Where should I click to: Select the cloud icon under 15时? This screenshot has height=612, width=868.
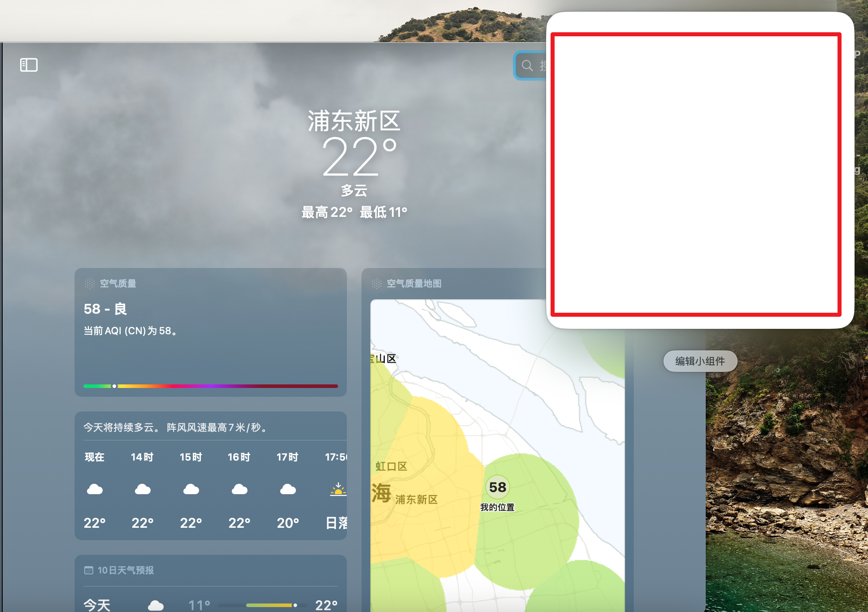pos(191,489)
